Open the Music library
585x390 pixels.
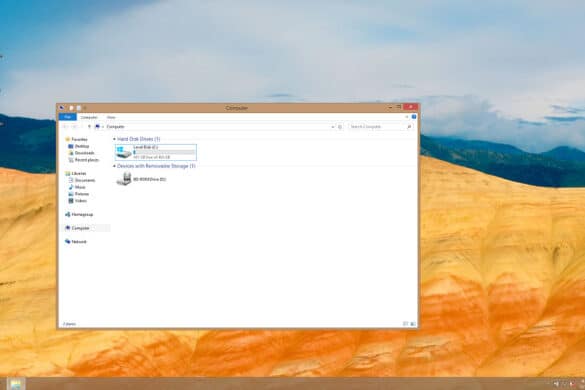77,187
